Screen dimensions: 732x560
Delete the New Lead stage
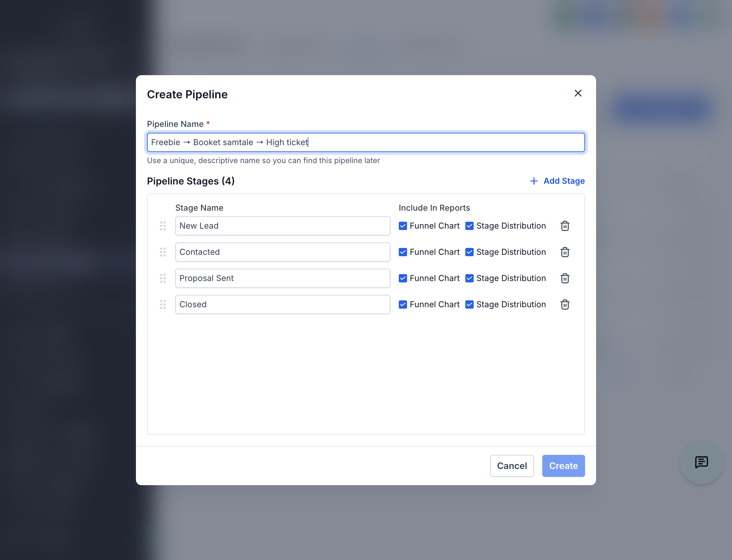click(565, 226)
